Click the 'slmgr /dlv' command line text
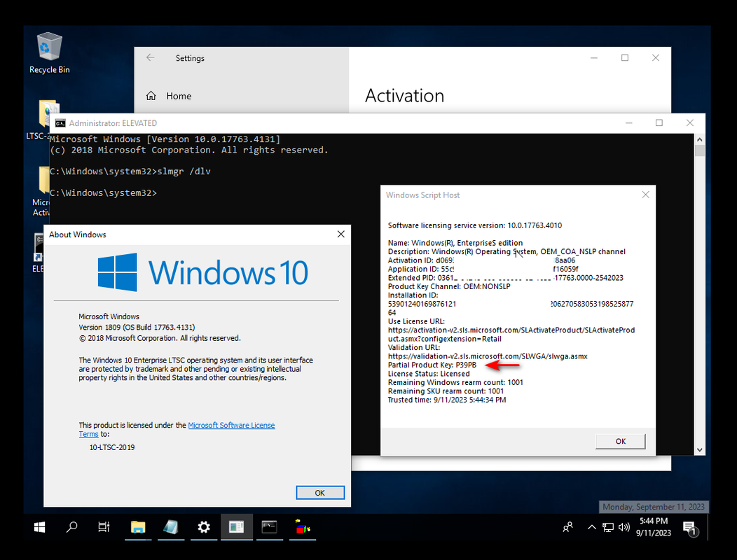737x560 pixels. point(184,171)
